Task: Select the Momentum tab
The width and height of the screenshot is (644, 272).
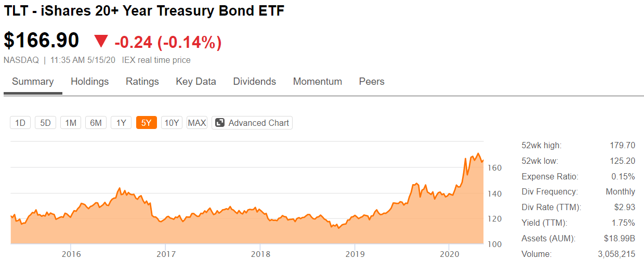Action: (318, 81)
